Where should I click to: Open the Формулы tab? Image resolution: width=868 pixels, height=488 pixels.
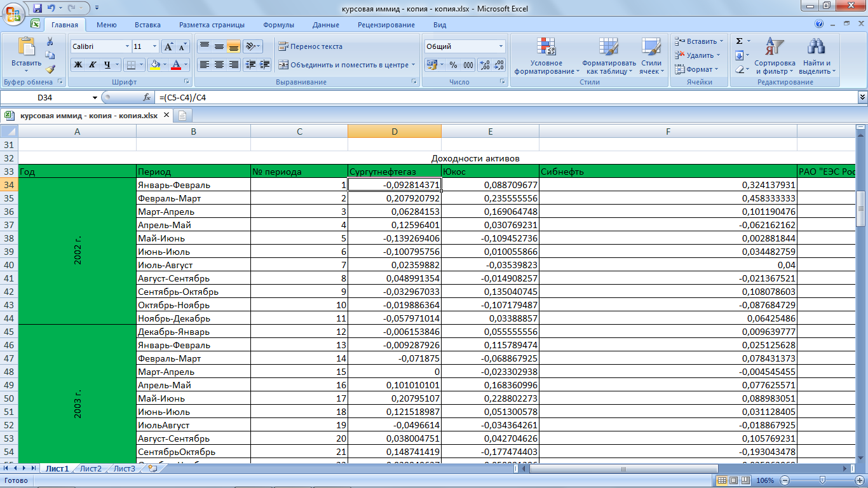(278, 25)
